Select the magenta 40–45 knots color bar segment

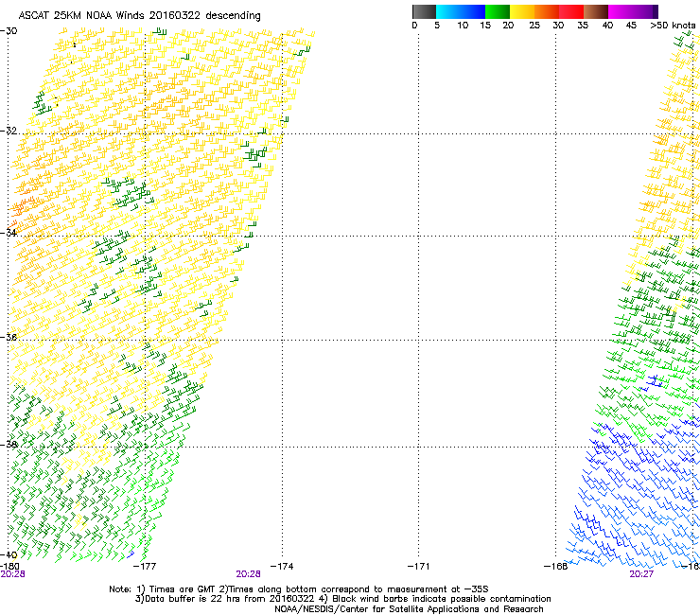tap(621, 11)
